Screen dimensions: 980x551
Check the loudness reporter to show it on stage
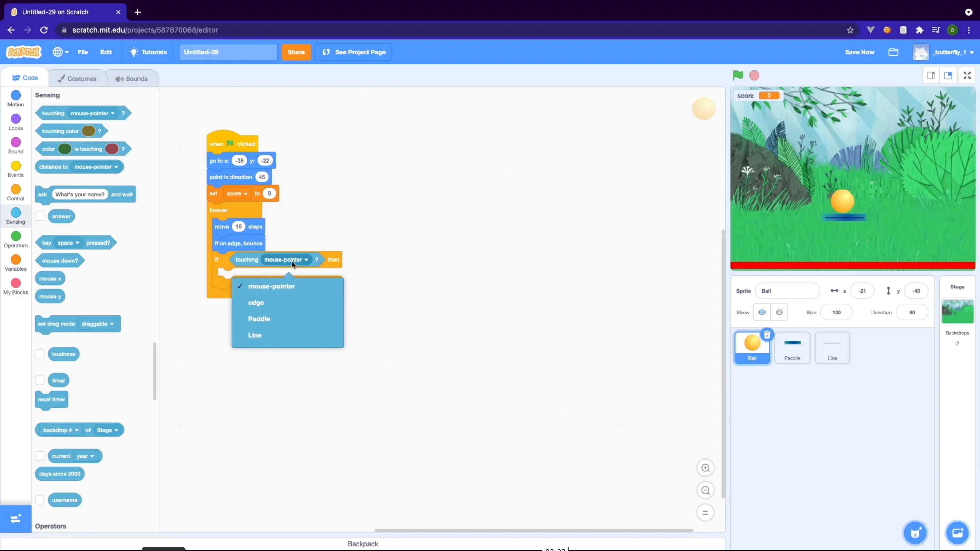[x=39, y=354]
